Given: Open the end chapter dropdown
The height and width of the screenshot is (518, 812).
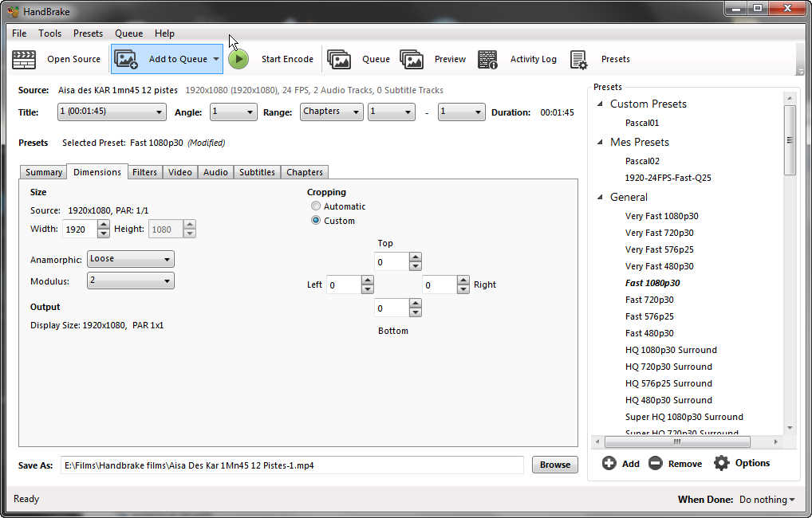Looking at the screenshot, I should (x=461, y=112).
